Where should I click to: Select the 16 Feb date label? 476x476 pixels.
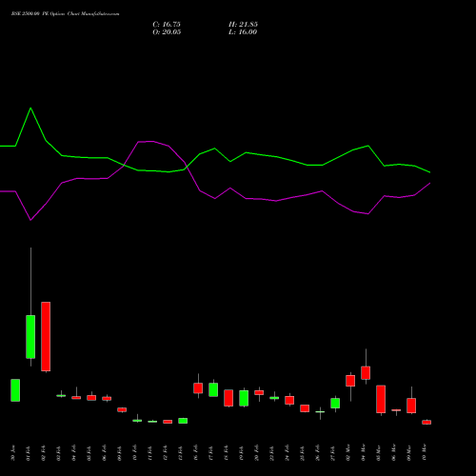coord(196,453)
